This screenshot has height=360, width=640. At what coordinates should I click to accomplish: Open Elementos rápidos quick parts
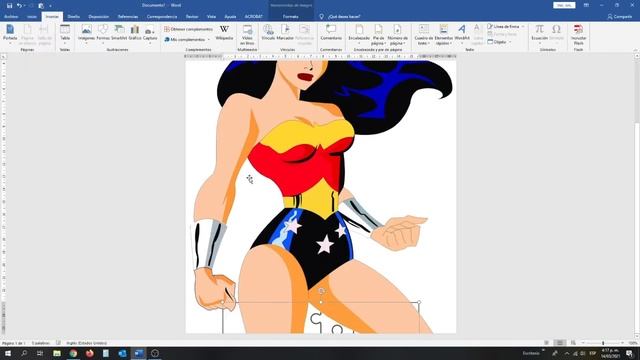pos(444,35)
